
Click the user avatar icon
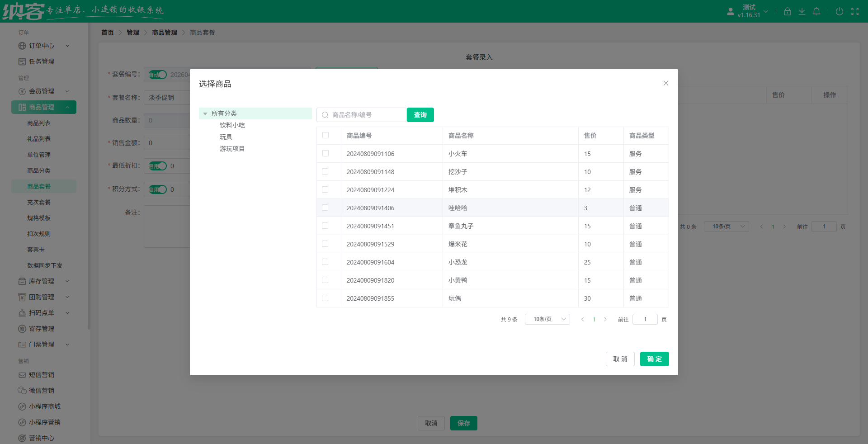[730, 12]
